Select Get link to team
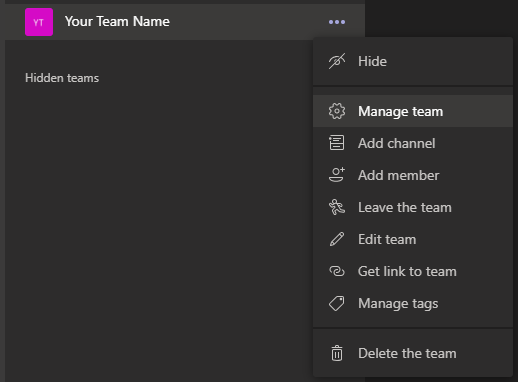Image resolution: width=518 pixels, height=382 pixels. coord(413,271)
